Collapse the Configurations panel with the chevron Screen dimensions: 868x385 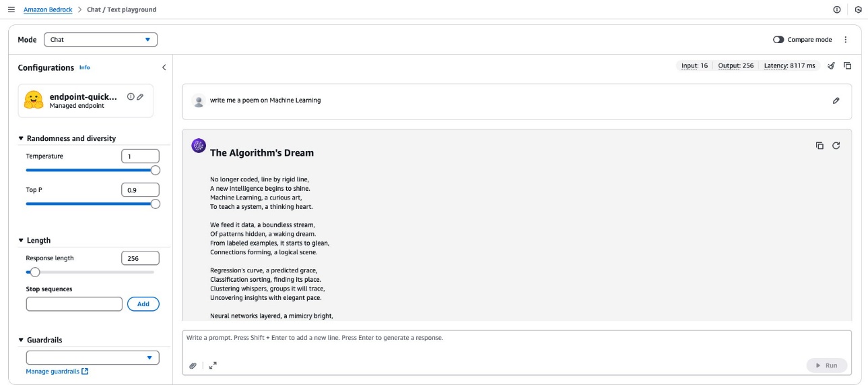(164, 67)
